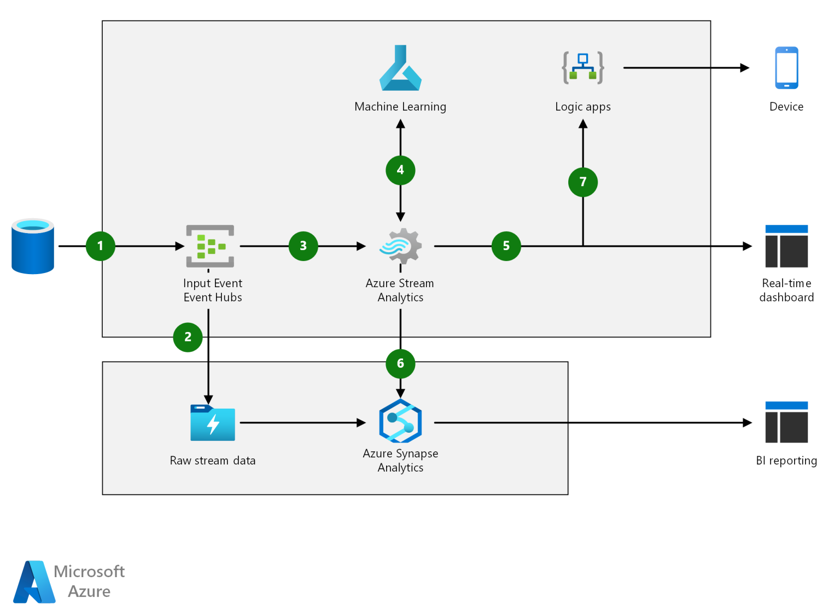Select step 4 circle below Machine Learning

pos(400,170)
